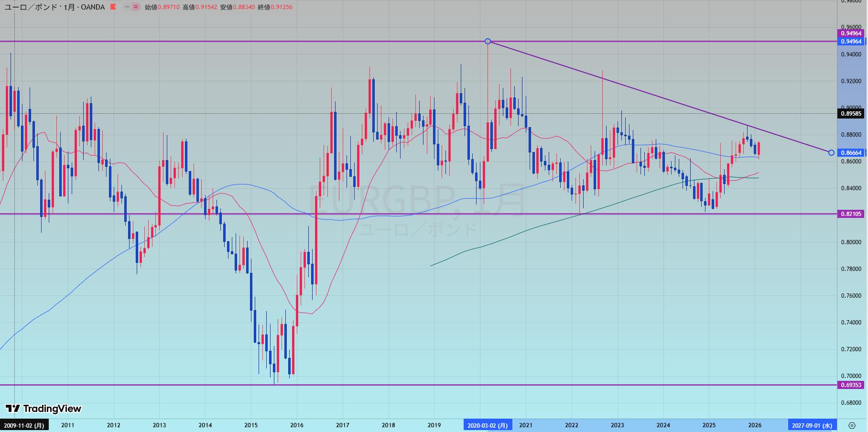Viewport: 868px width, 432px height.
Task: Click the 2009-11-02 date label on time axis
Action: click(24, 425)
